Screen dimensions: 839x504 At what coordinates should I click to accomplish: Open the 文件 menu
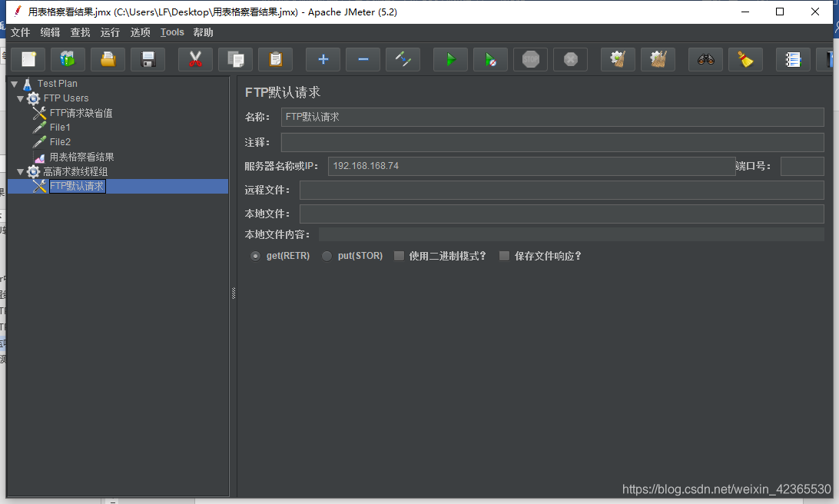[x=20, y=32]
